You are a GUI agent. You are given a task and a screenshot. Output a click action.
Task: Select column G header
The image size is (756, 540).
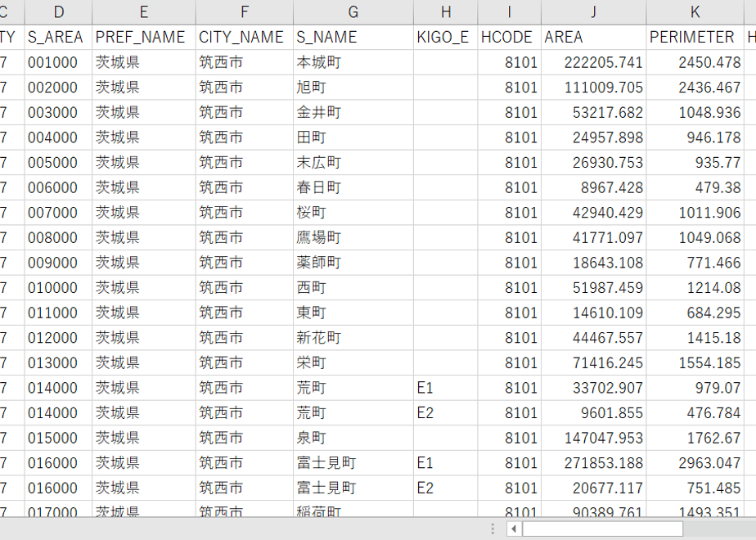353,12
